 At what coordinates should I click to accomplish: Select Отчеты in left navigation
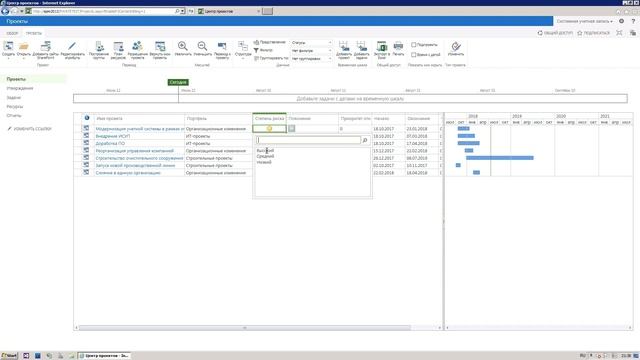click(13, 116)
